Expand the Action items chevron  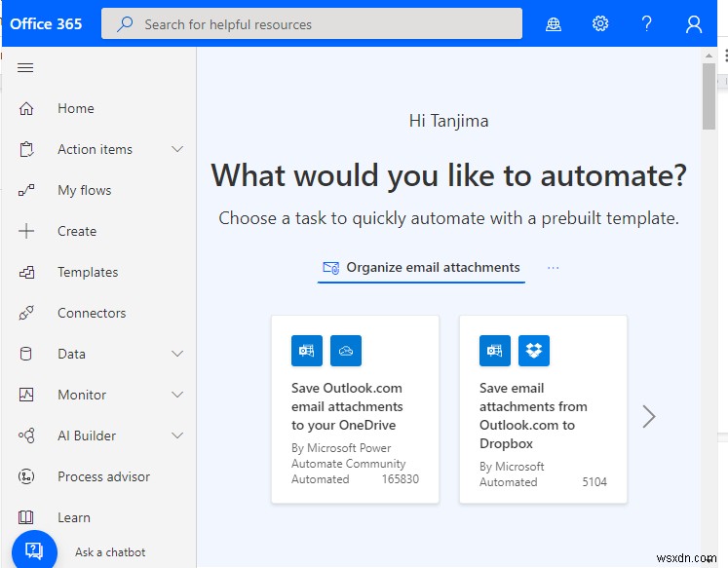(177, 149)
